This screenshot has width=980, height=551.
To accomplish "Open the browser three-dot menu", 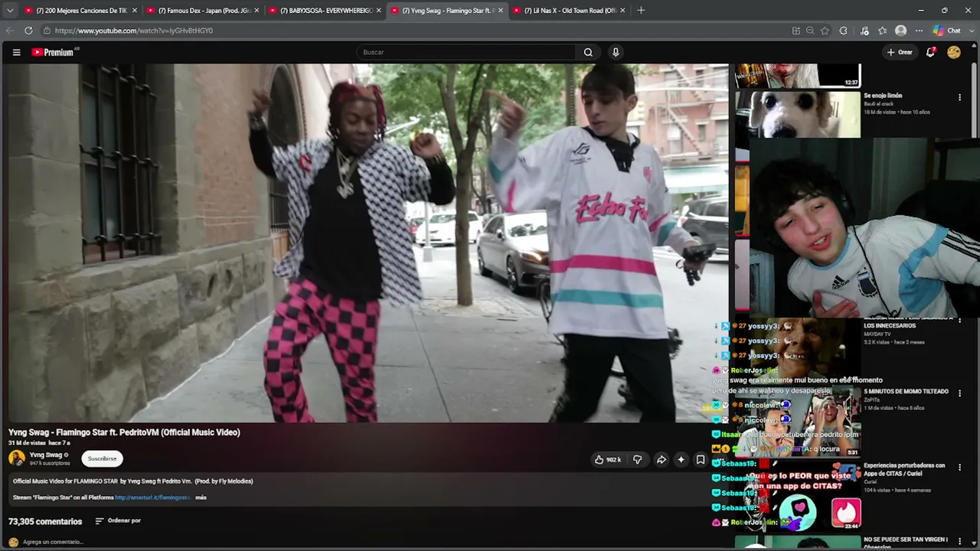I will [920, 31].
